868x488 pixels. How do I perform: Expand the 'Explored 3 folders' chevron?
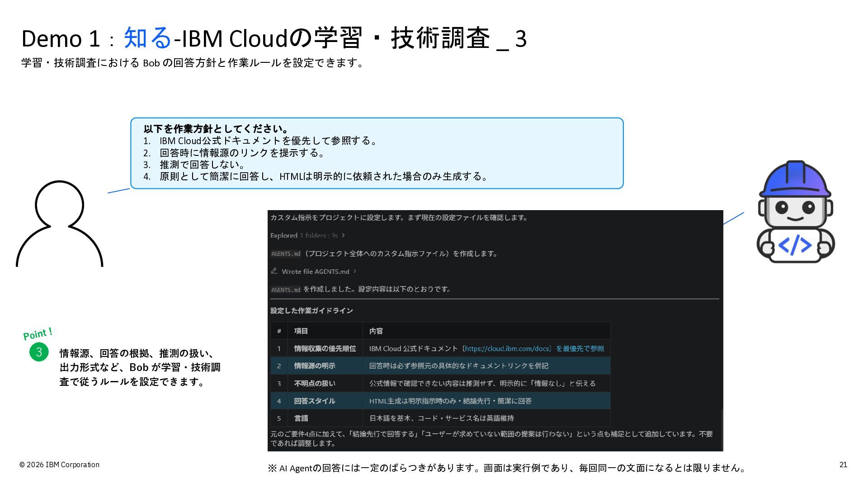click(x=344, y=235)
